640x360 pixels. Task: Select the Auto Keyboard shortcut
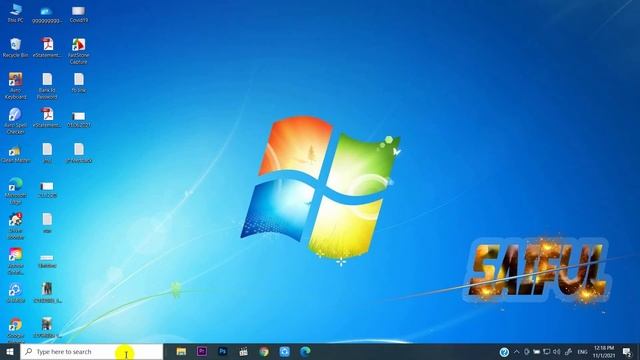point(16,86)
